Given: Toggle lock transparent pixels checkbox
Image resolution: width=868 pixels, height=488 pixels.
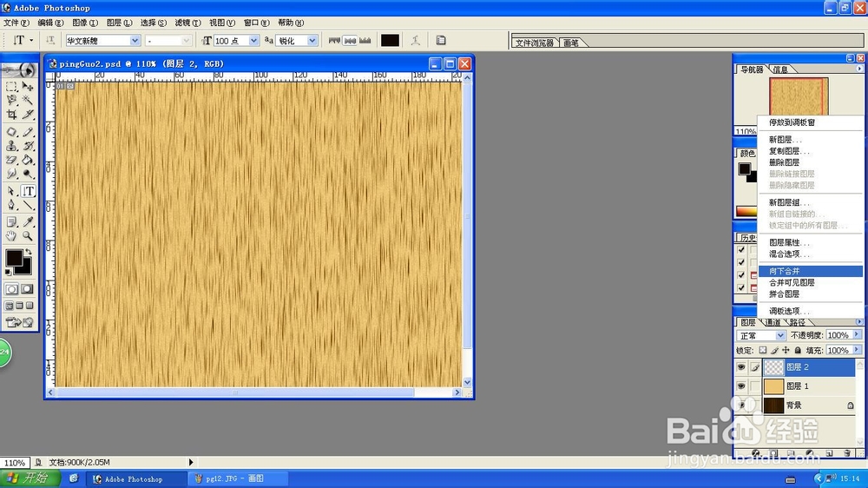Looking at the screenshot, I should 763,350.
